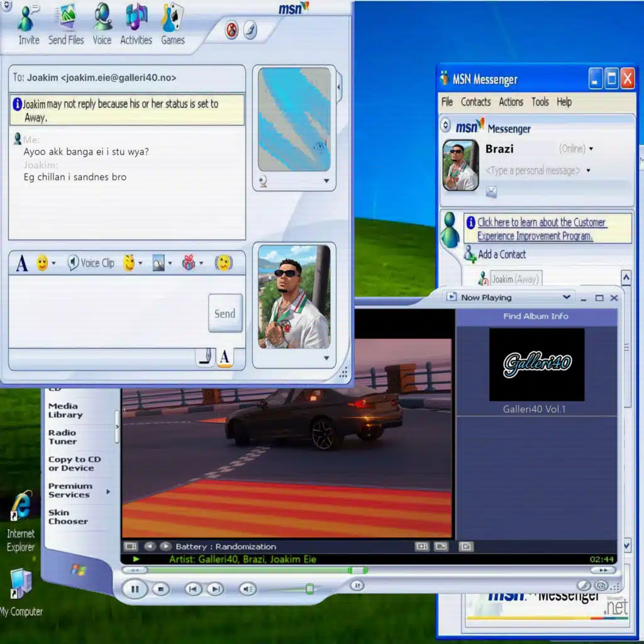The height and width of the screenshot is (644, 644).
Task: Double-check Internet Explorer desktop icon
Action: pyautogui.click(x=21, y=506)
